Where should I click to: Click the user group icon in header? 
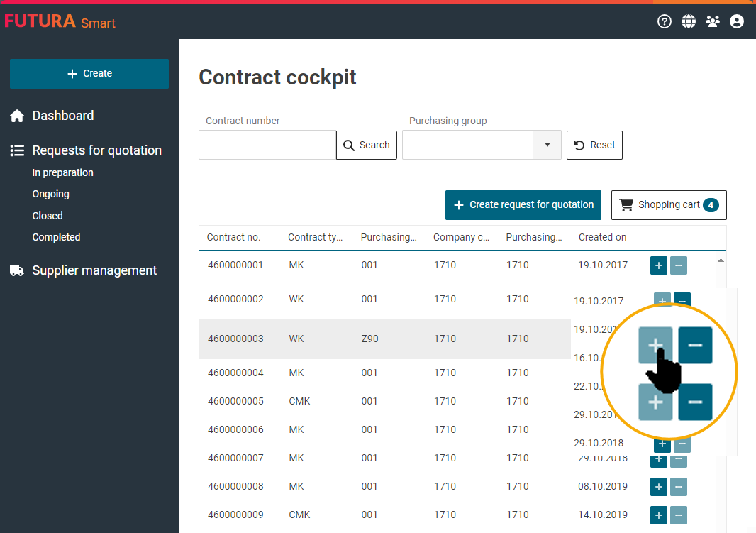713,21
